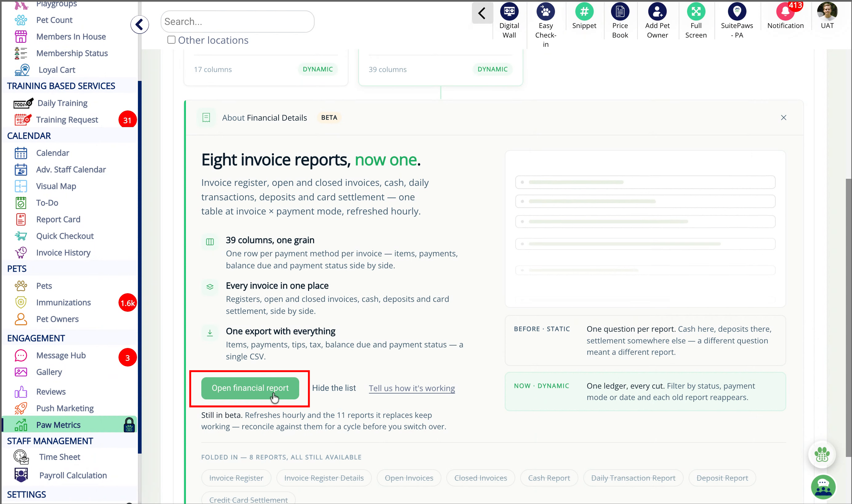Click the green chat support bubble
Image resolution: width=852 pixels, height=504 pixels.
823,487
